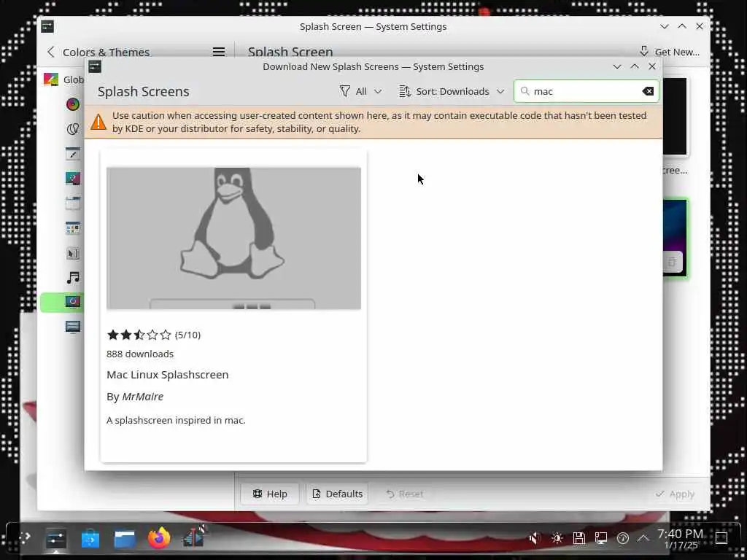This screenshot has width=747, height=560.
Task: Click the filter funnel icon
Action: click(x=345, y=91)
